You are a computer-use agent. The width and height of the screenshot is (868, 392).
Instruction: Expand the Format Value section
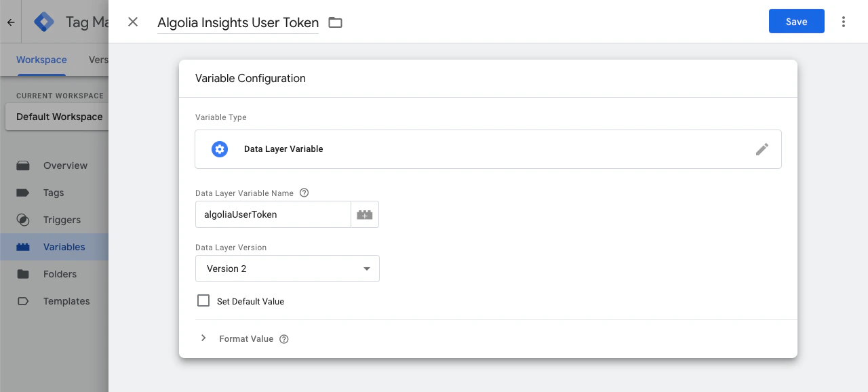203,338
